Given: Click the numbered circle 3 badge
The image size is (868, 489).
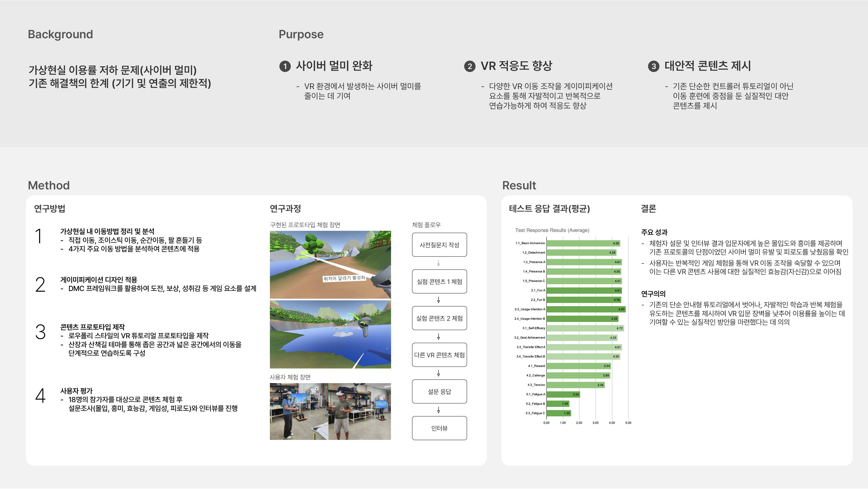Looking at the screenshot, I should [653, 66].
